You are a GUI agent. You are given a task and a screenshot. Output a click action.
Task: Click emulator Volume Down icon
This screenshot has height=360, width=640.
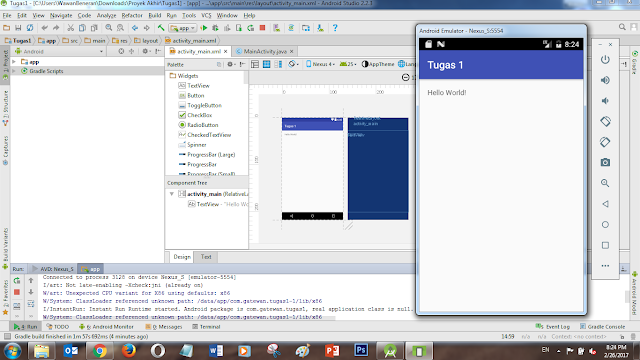pyautogui.click(x=605, y=100)
